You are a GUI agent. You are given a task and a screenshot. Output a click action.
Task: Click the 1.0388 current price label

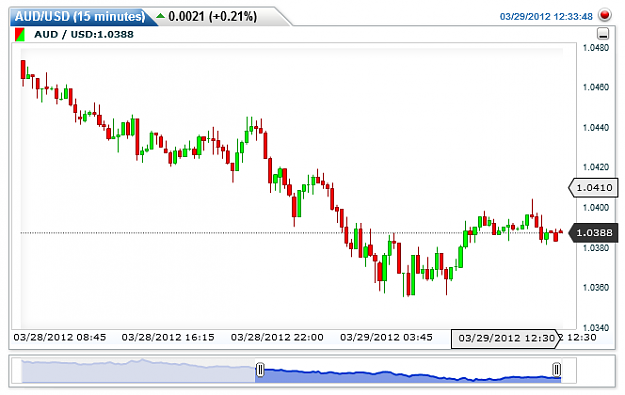593,233
